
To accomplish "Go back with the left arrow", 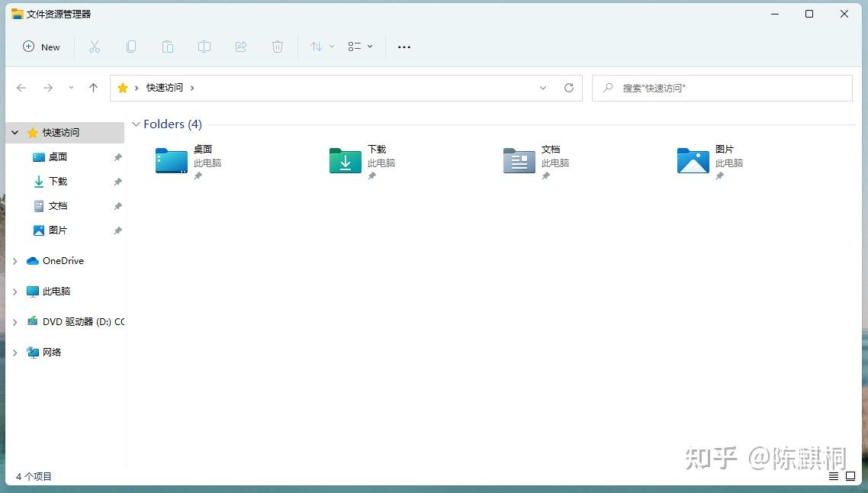I will [x=21, y=88].
